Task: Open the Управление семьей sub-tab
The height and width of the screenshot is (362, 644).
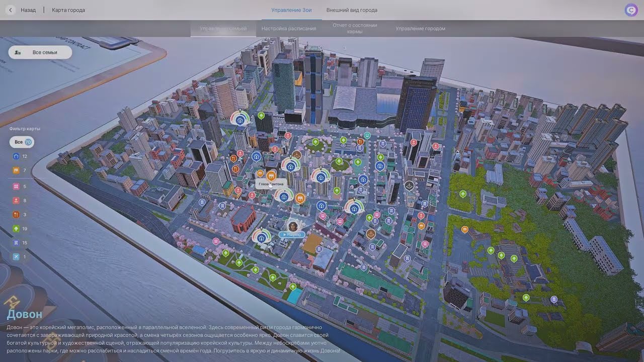Action: click(223, 29)
